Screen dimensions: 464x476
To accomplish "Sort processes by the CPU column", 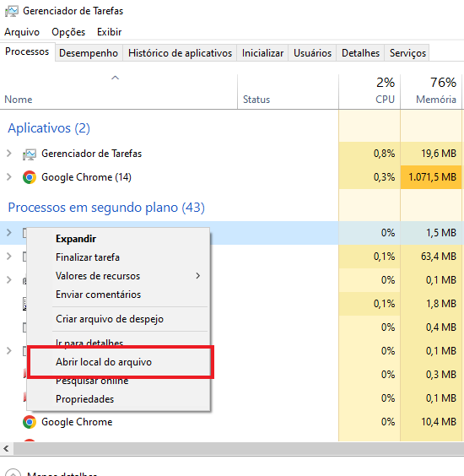I will click(x=370, y=91).
